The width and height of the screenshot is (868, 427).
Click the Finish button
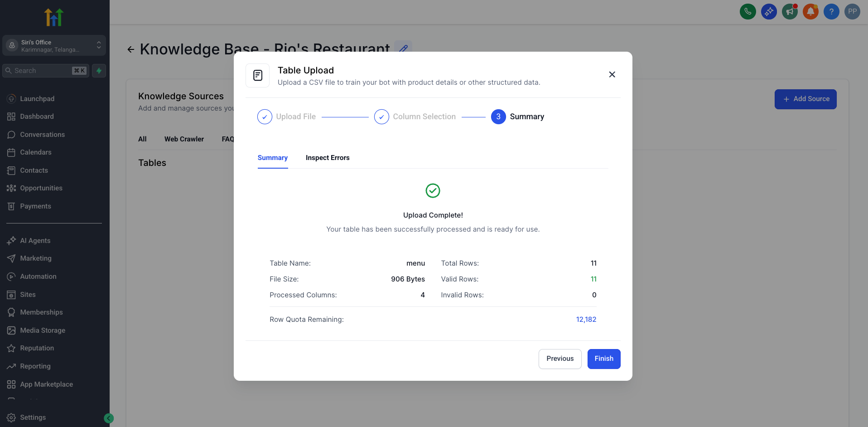(x=603, y=359)
